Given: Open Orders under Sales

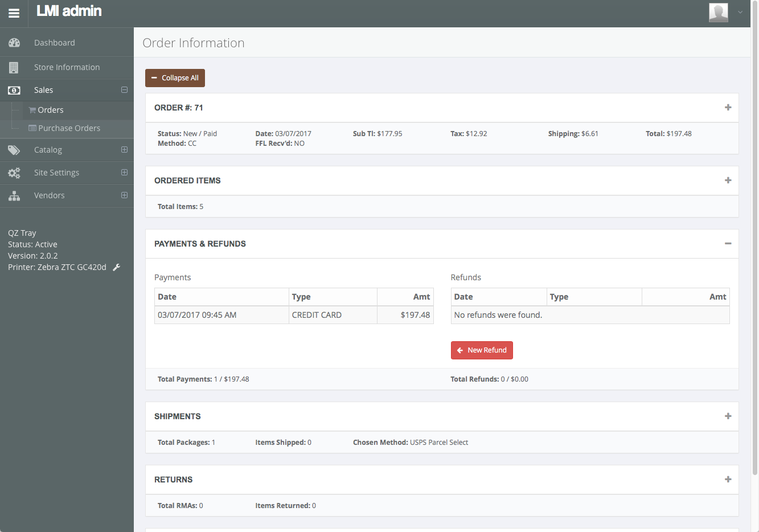Looking at the screenshot, I should (51, 110).
